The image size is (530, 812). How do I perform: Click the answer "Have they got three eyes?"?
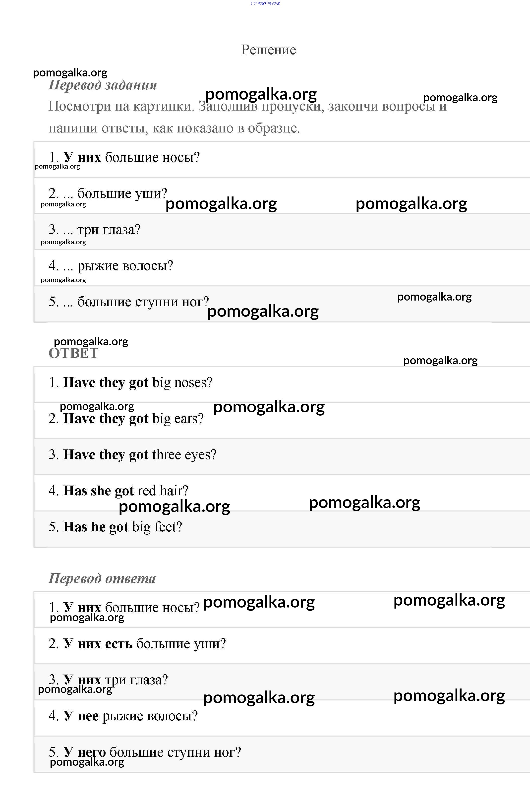(x=132, y=455)
